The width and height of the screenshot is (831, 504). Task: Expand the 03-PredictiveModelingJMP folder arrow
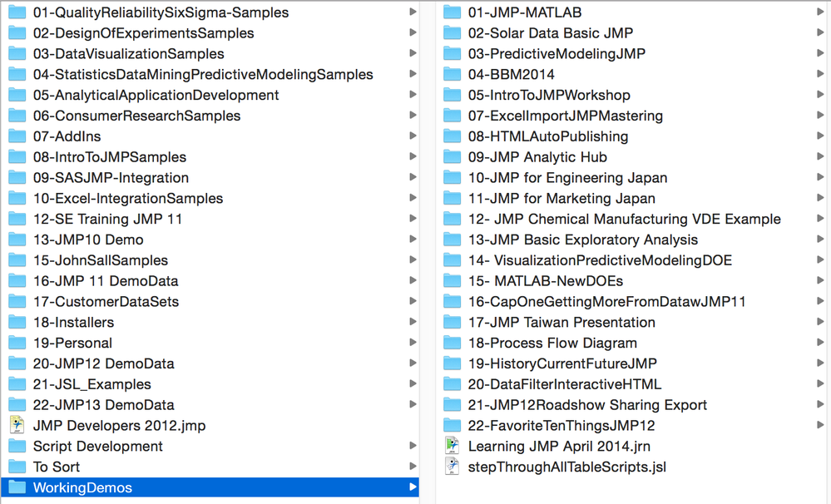820,53
